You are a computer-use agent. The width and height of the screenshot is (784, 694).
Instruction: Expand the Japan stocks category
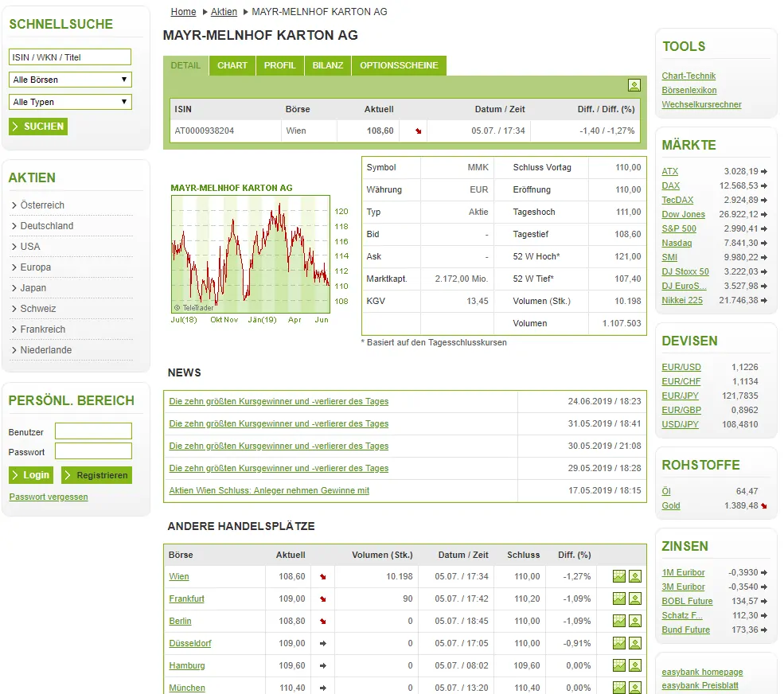pyautogui.click(x=29, y=288)
